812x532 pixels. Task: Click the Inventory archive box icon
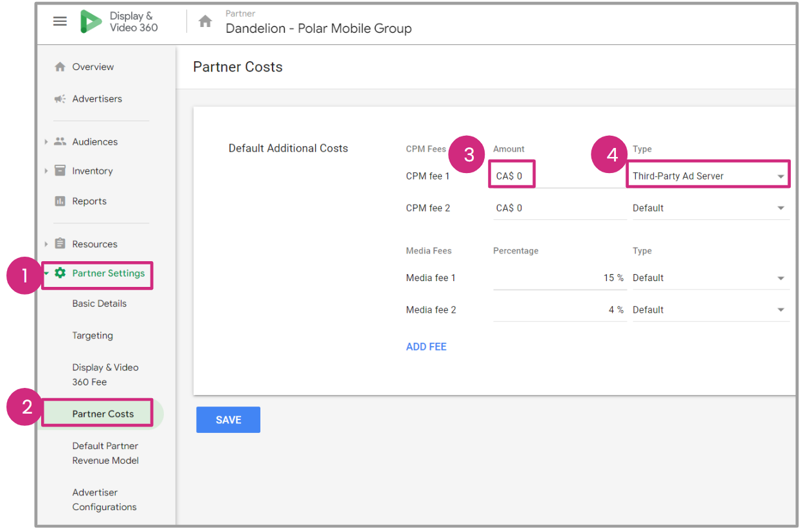click(60, 170)
